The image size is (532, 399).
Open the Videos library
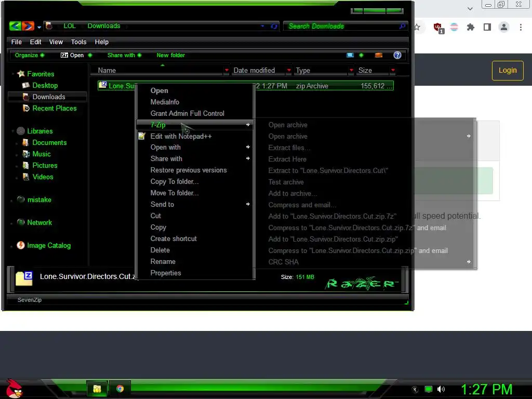pyautogui.click(x=43, y=177)
